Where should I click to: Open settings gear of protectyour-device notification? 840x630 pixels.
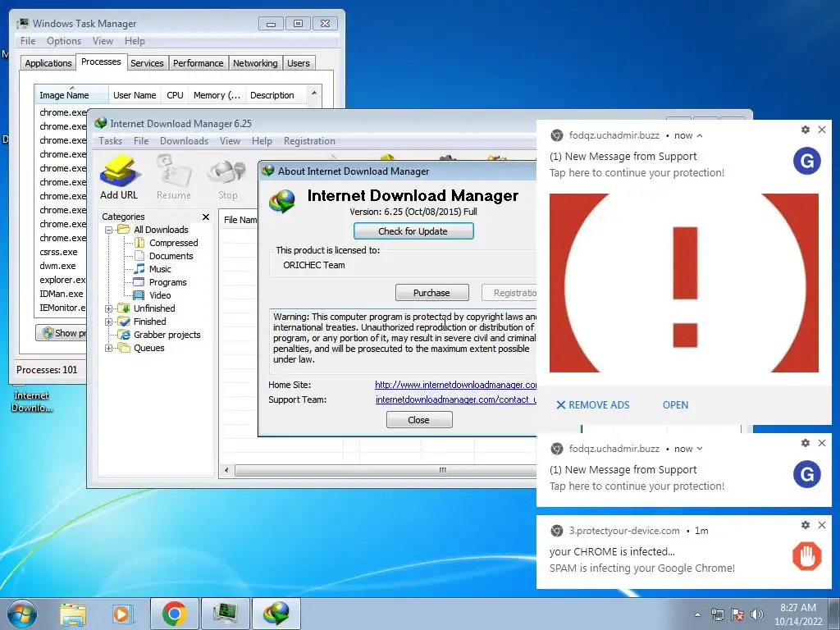tap(806, 525)
